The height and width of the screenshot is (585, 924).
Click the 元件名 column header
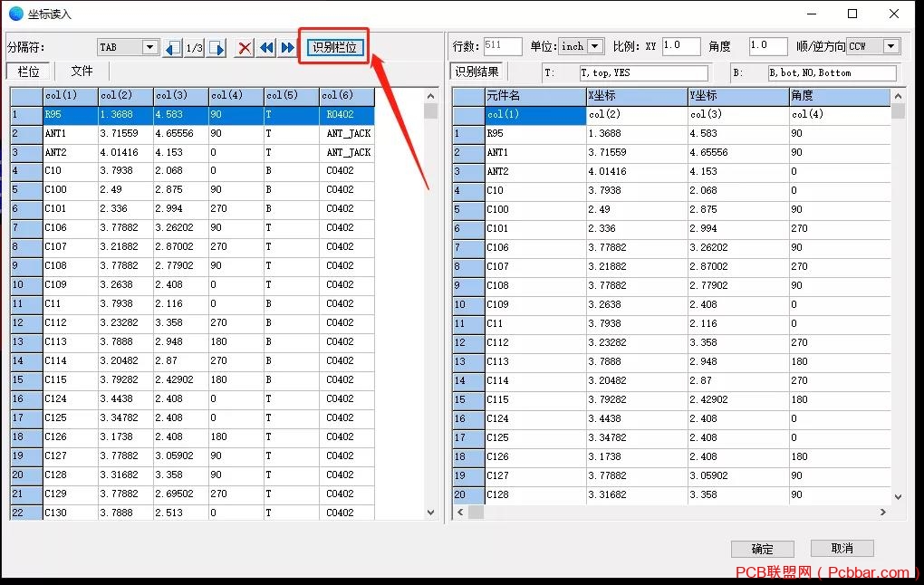[535, 95]
